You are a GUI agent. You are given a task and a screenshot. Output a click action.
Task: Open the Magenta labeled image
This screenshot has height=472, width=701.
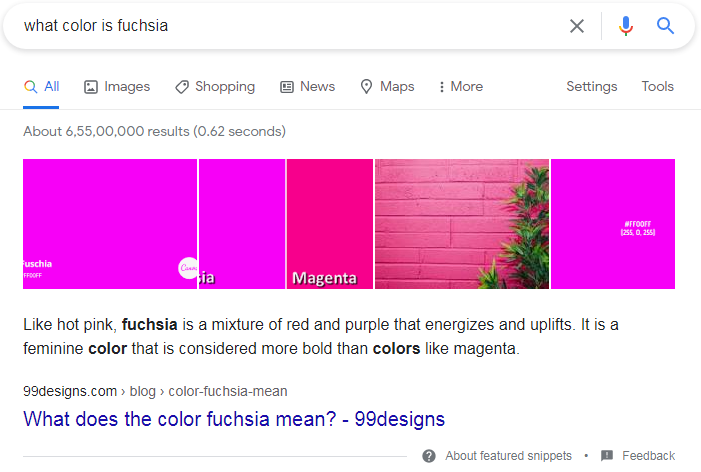(329, 223)
